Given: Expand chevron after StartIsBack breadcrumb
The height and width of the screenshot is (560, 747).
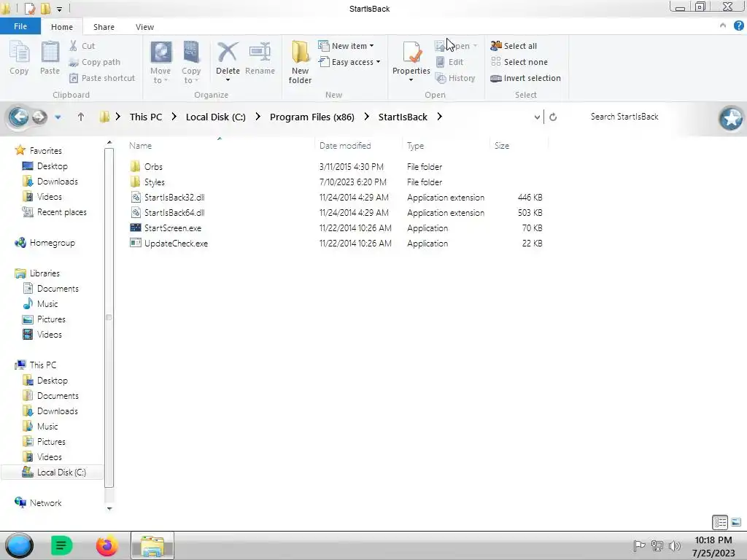Looking at the screenshot, I should click(x=439, y=117).
